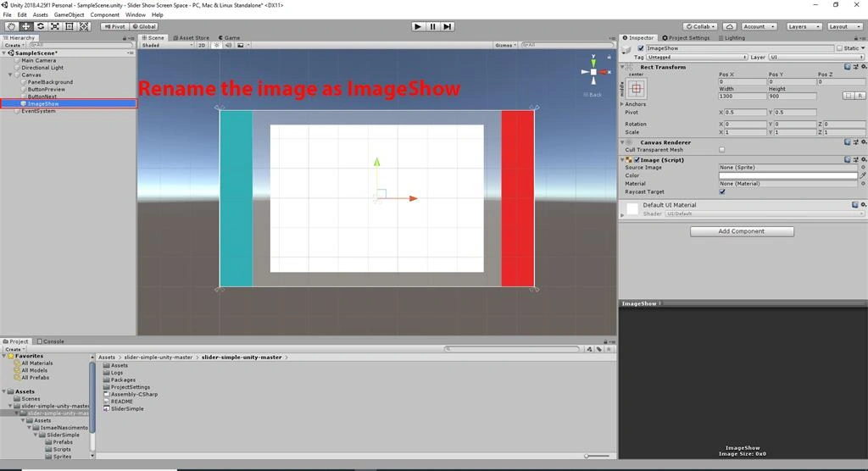Click the color eyedropper icon
868x471 pixels.
[863, 175]
